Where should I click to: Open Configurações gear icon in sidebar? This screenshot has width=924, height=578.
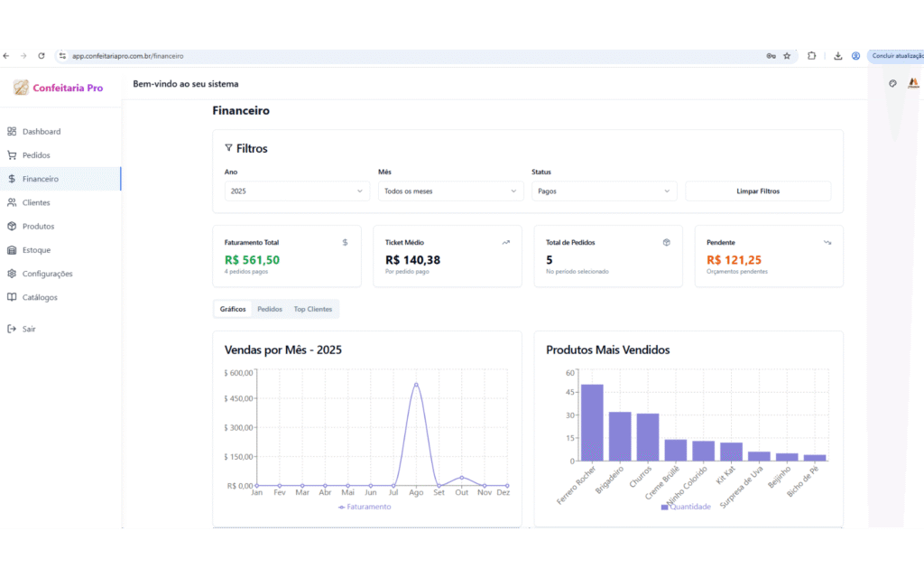pyautogui.click(x=12, y=274)
